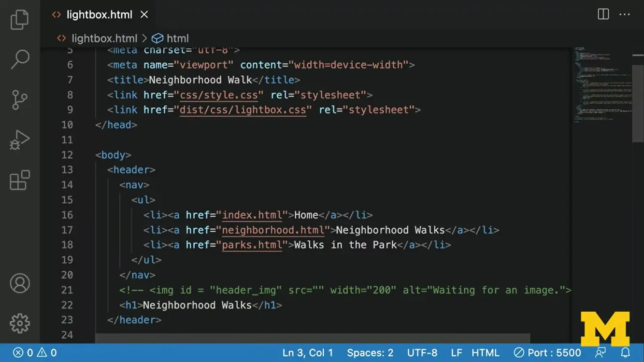Click the <ul> tag on line 15
Viewport: 644px width, 362px height.
click(143, 200)
